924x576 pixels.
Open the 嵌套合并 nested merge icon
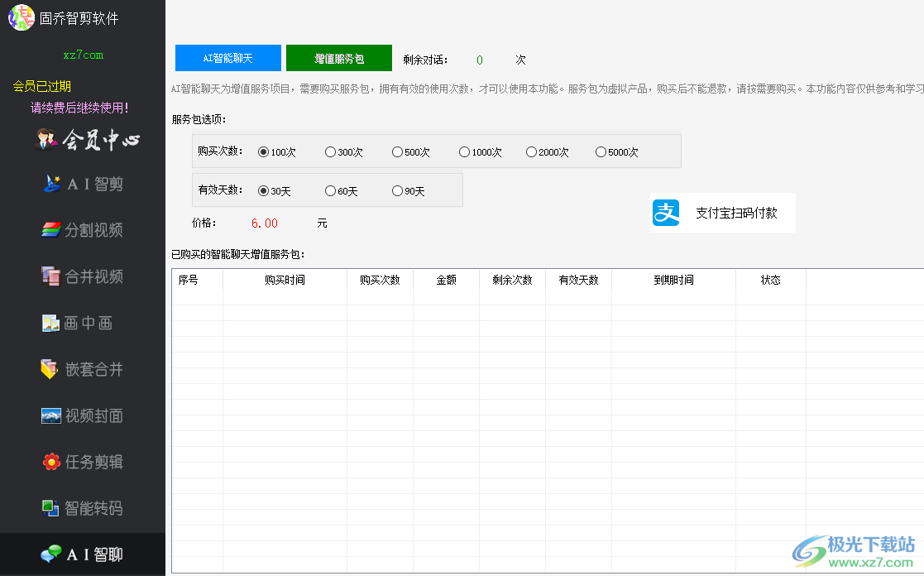click(x=49, y=369)
